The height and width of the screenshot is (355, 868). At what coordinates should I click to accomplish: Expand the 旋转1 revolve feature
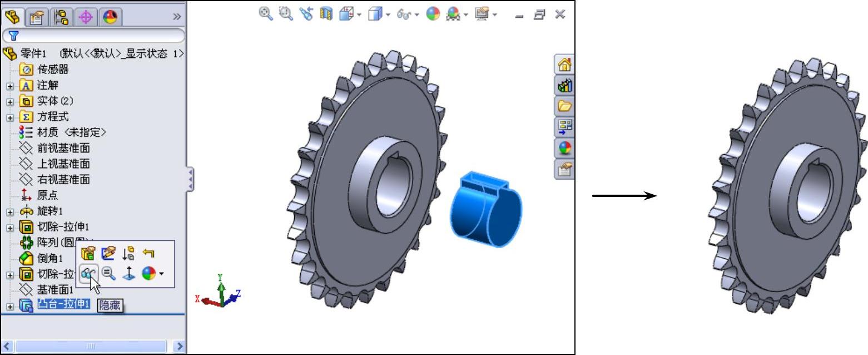9,212
